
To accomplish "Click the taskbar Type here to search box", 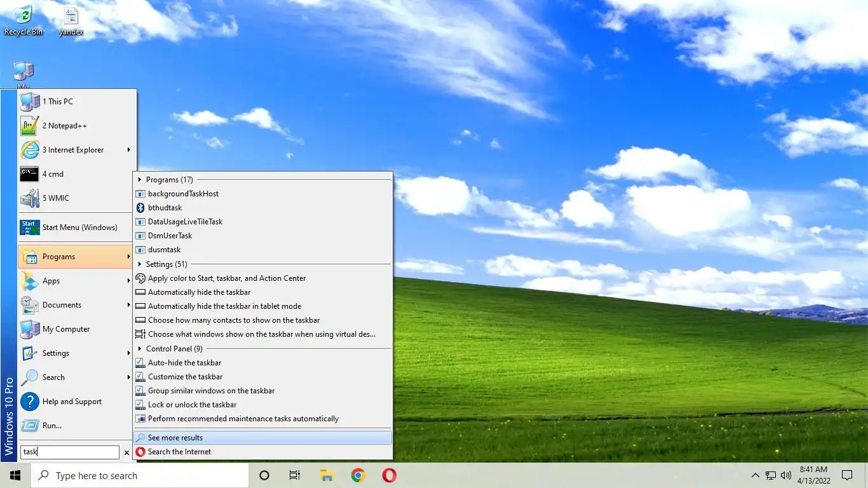I will pos(140,475).
